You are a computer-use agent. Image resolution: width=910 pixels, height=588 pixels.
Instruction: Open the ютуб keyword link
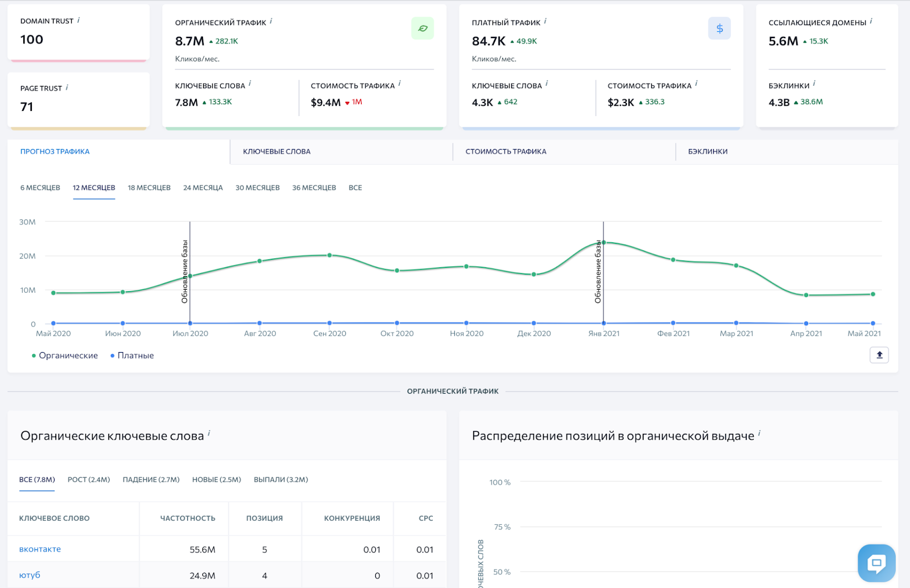click(30, 575)
